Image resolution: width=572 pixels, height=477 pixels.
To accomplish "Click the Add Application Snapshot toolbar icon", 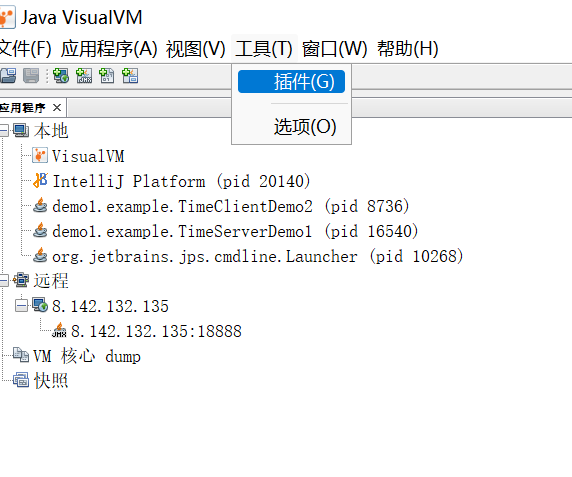I will click(x=130, y=76).
